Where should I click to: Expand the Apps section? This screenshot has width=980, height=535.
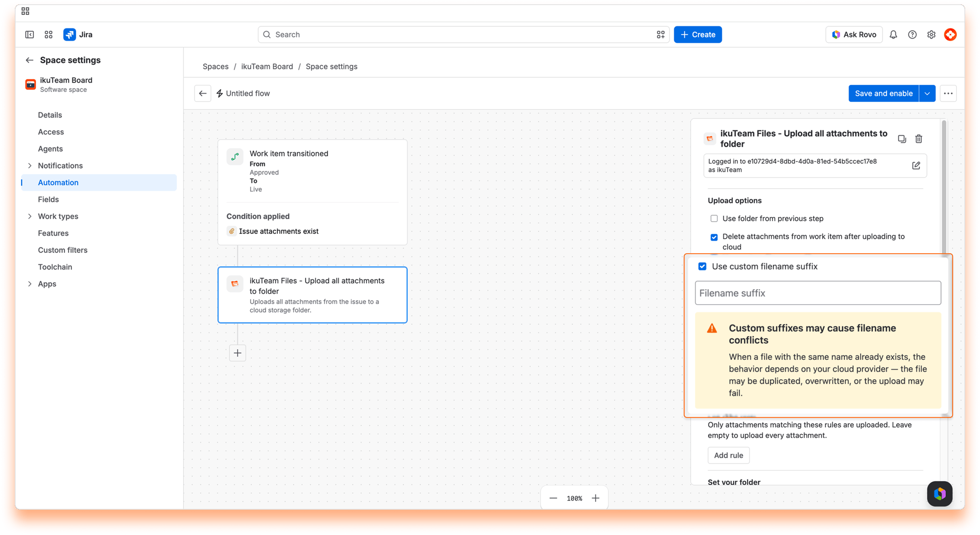[x=30, y=284]
